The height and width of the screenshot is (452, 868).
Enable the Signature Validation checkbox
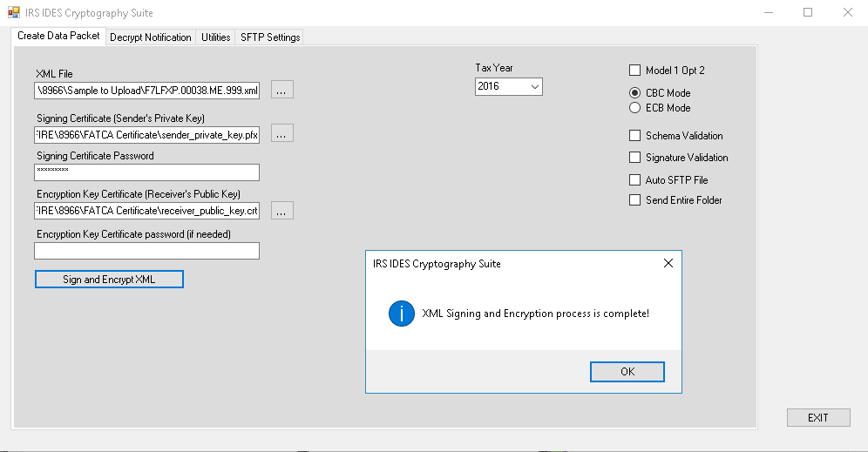point(635,158)
